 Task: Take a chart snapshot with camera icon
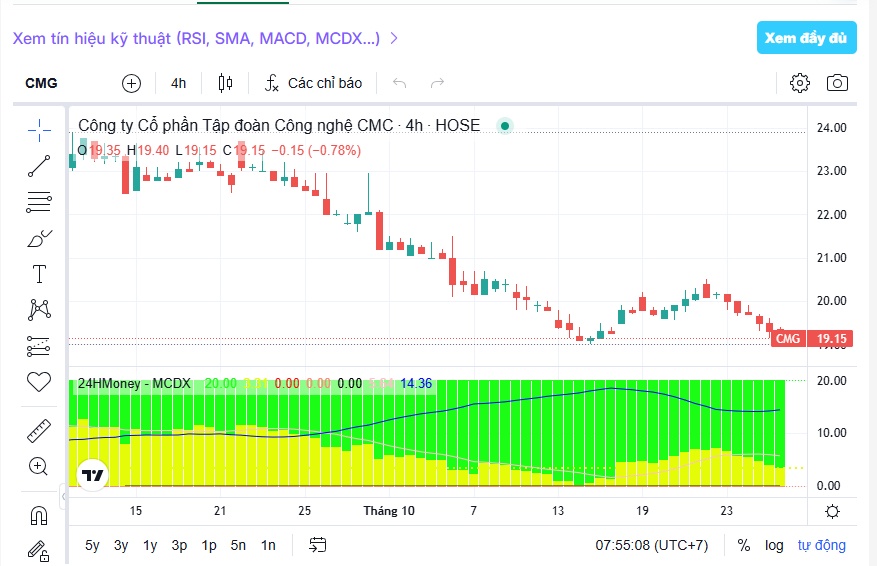pyautogui.click(x=837, y=83)
